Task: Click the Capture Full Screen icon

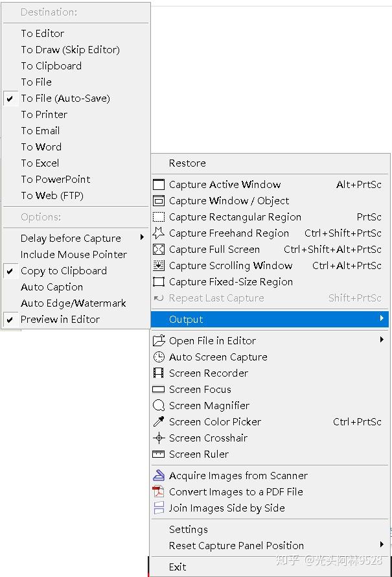Action: click(x=159, y=250)
